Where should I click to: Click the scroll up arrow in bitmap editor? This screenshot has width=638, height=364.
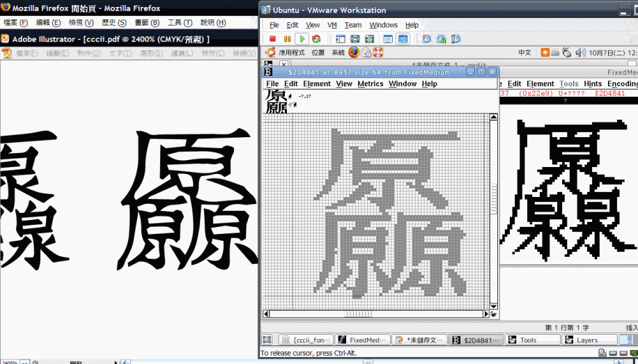pyautogui.click(x=494, y=118)
